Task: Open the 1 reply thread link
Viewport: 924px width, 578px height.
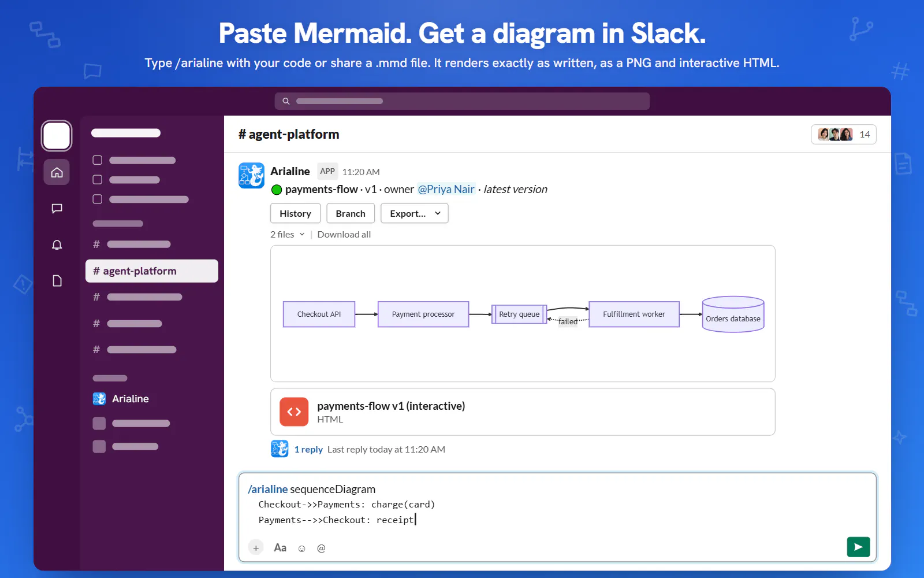Action: (x=308, y=449)
